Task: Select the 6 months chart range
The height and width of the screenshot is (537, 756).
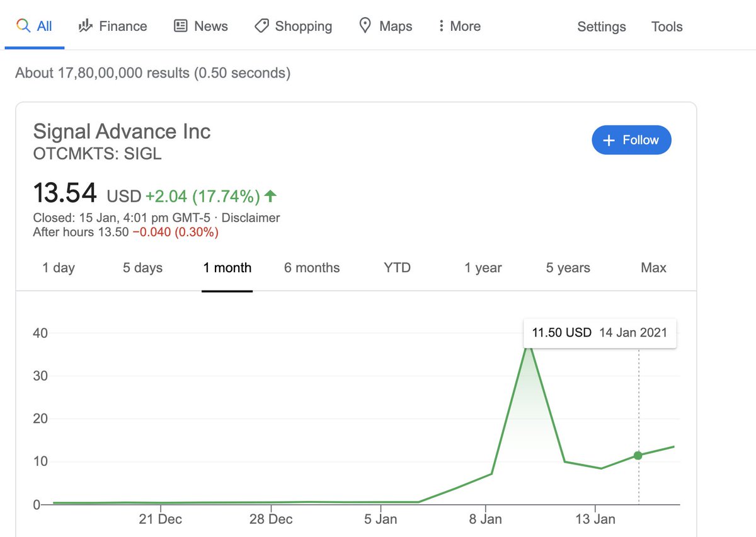Action: point(312,268)
